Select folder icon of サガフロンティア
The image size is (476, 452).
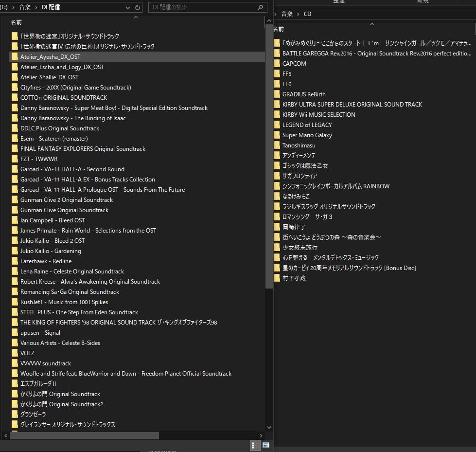coord(277,176)
